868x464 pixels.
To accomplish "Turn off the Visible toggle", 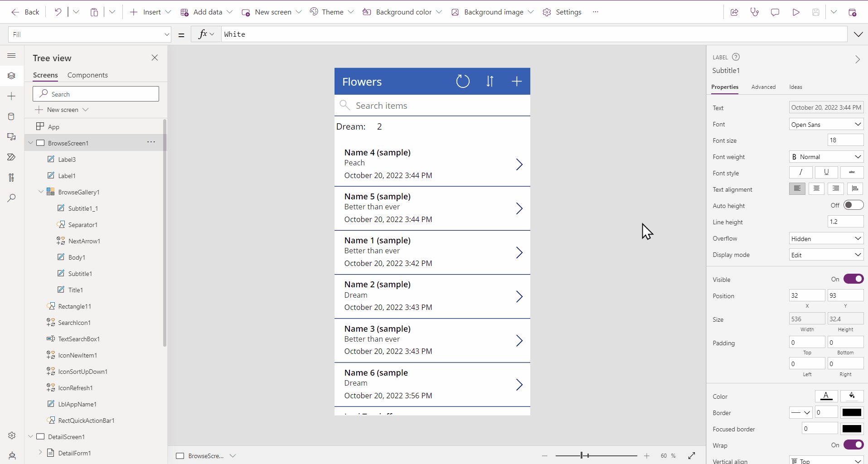I will 853,279.
